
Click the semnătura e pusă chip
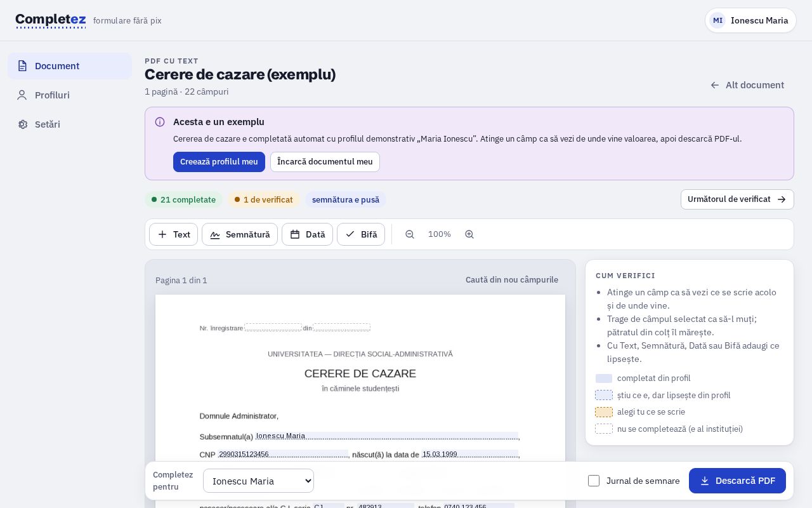point(346,199)
